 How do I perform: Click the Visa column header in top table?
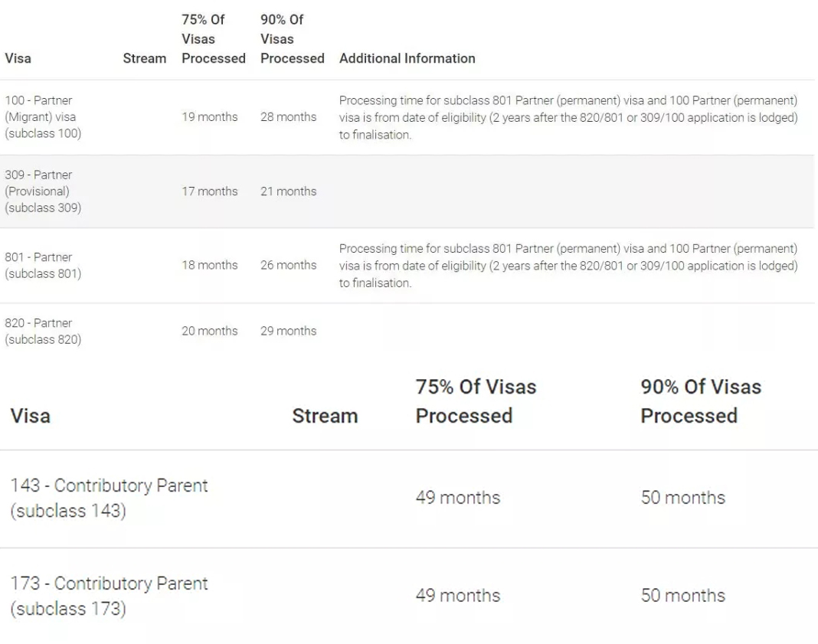point(18,58)
